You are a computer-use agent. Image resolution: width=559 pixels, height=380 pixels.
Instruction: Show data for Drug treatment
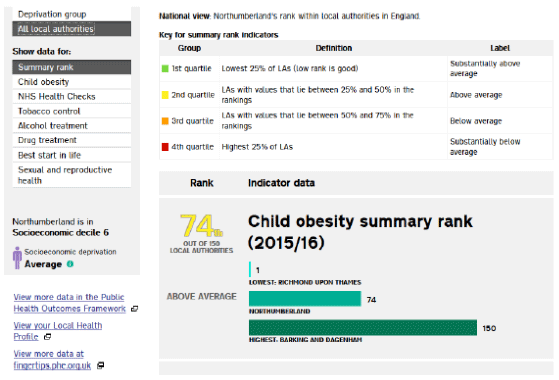point(72,140)
